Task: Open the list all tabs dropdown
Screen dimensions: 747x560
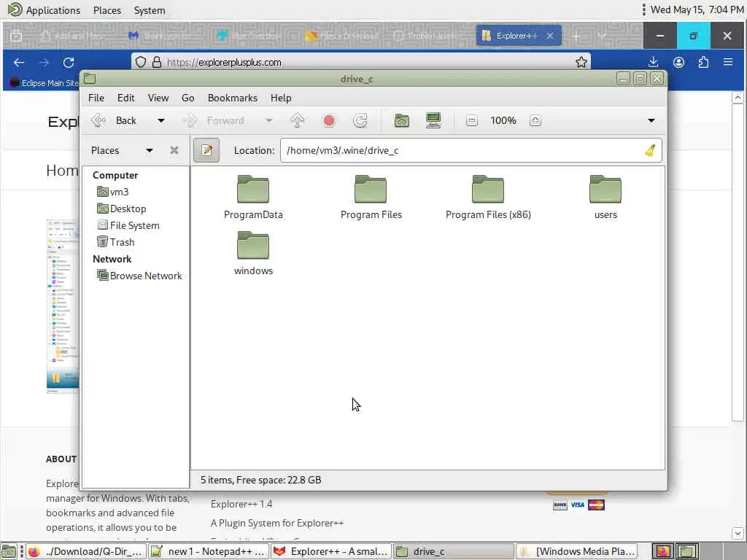Action: (x=602, y=36)
